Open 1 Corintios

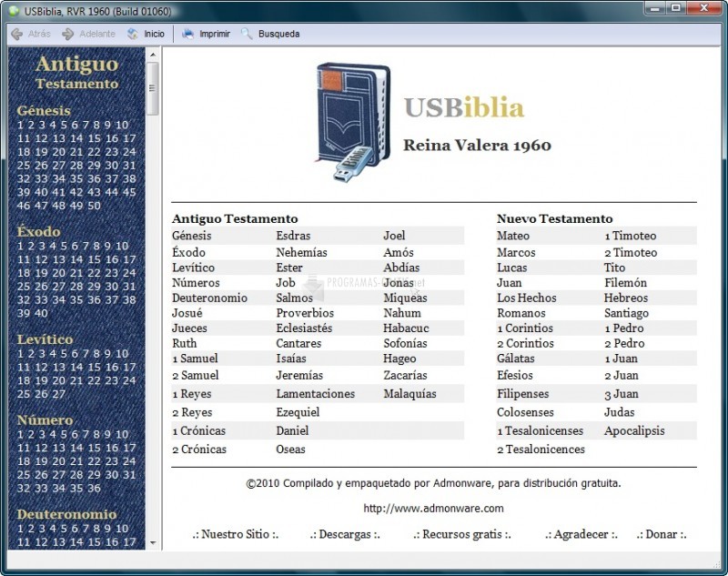(x=525, y=328)
